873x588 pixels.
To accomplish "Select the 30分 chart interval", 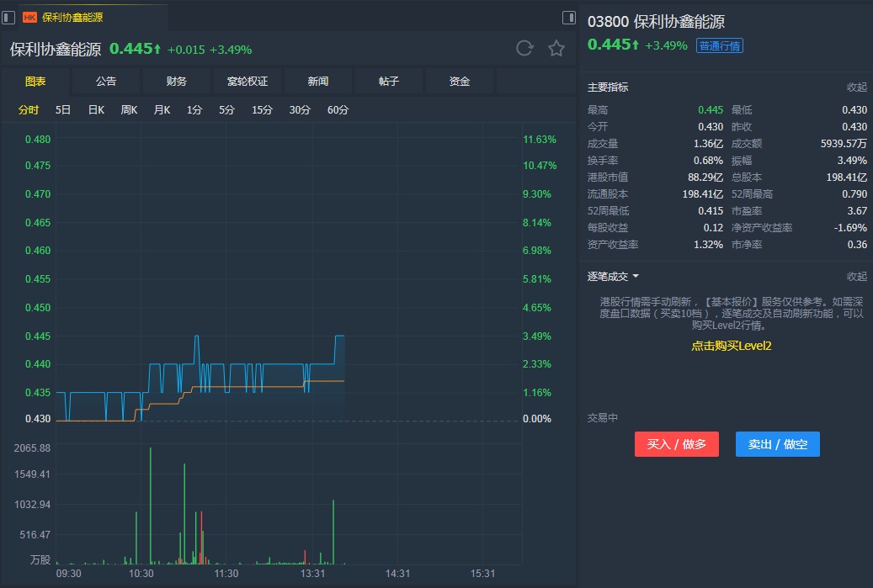I will (x=300, y=109).
